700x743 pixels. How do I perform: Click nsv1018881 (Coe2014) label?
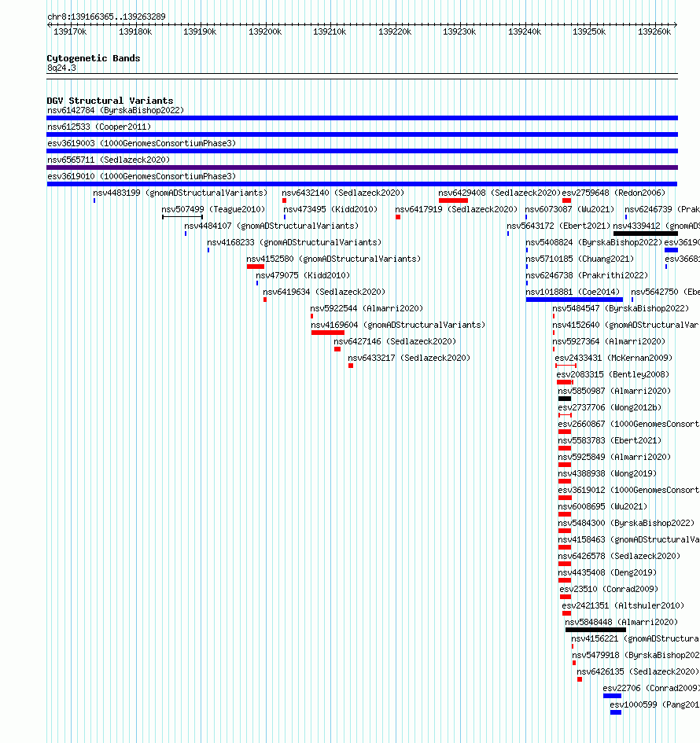click(x=573, y=292)
